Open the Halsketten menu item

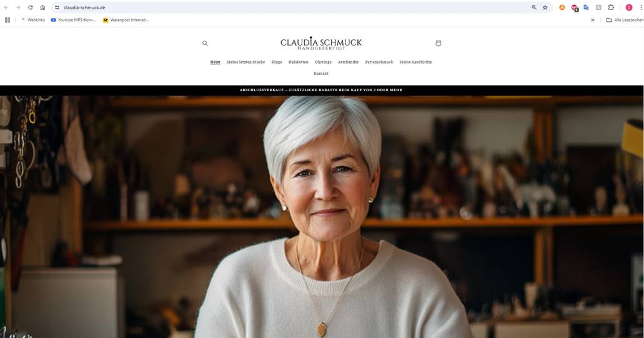point(298,62)
